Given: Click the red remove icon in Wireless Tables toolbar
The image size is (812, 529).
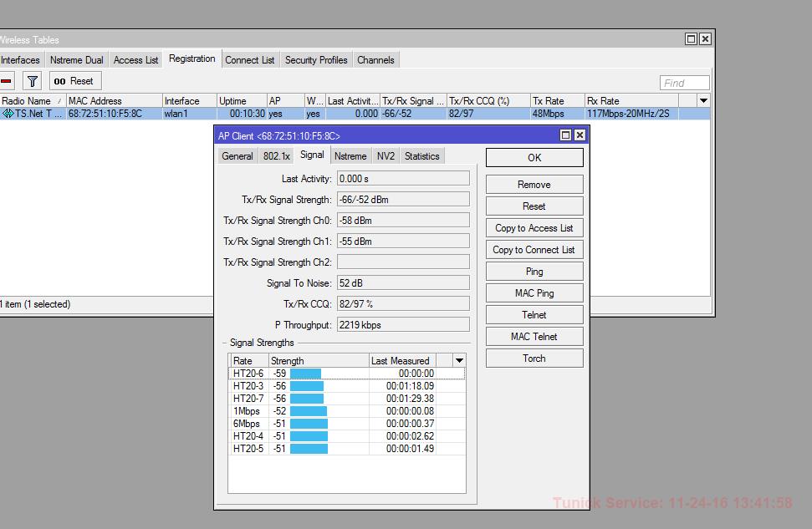Looking at the screenshot, I should tap(6, 81).
